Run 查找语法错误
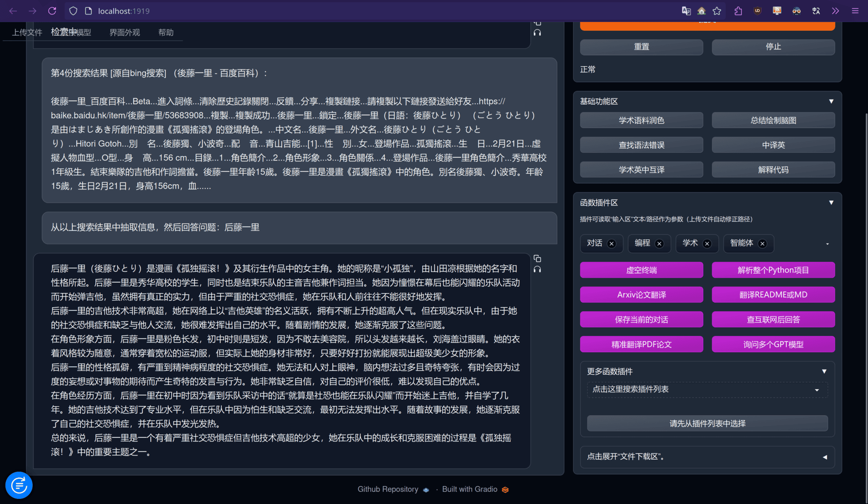 click(641, 145)
